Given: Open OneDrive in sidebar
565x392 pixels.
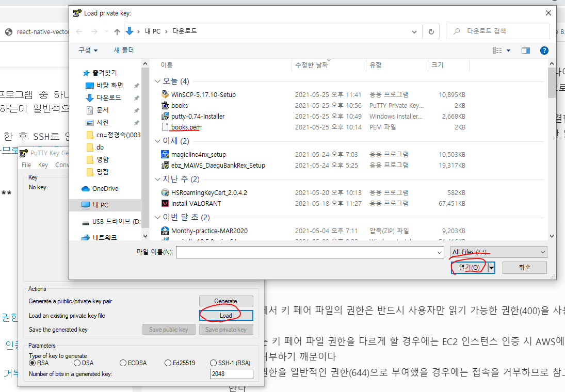Looking at the screenshot, I should point(105,188).
